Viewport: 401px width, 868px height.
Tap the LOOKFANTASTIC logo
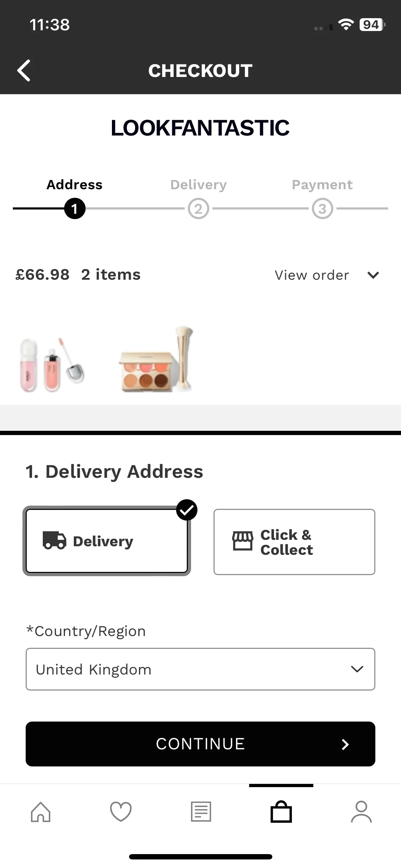point(200,128)
